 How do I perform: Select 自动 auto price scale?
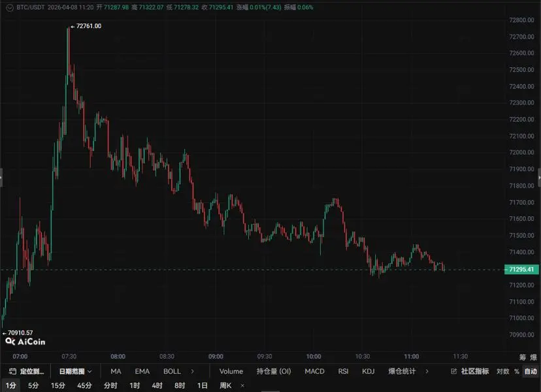(531, 371)
